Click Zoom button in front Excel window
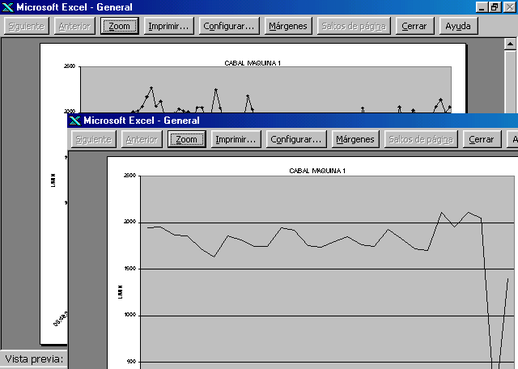 (186, 139)
